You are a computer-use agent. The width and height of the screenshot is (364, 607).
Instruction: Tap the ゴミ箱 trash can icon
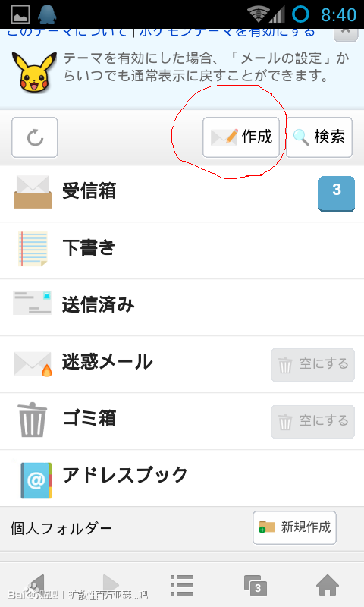click(x=32, y=420)
